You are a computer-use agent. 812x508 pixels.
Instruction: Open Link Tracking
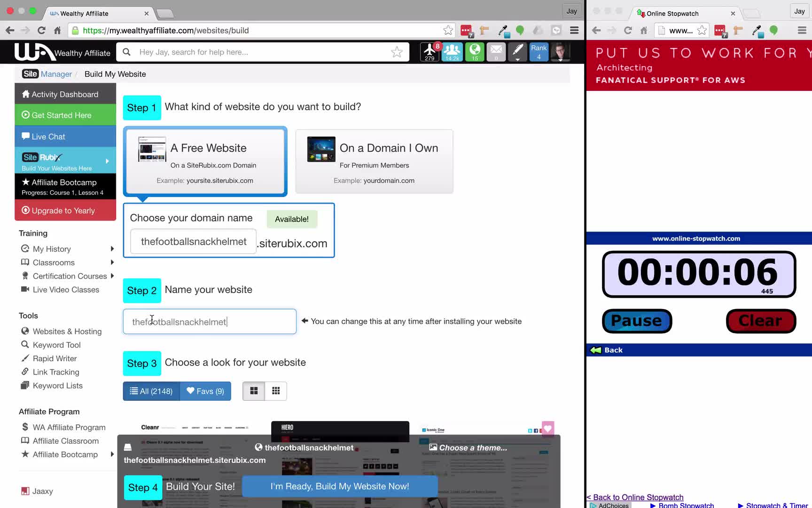50,373
